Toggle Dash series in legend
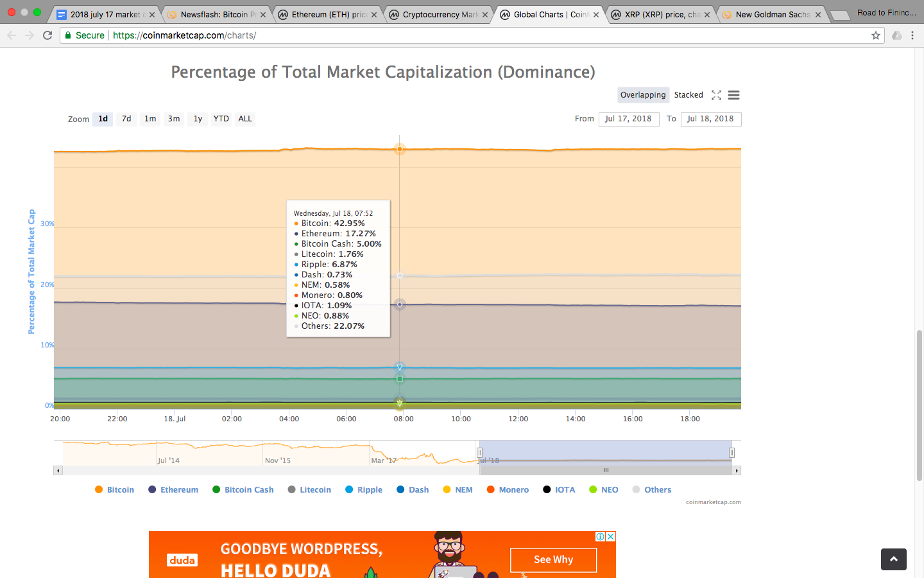The image size is (924, 578). click(413, 489)
